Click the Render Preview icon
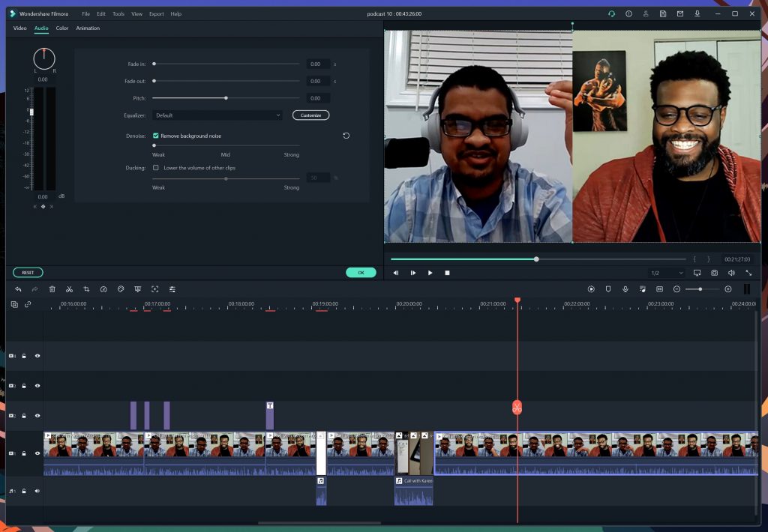Screen dimensions: 768x532 coord(591,289)
